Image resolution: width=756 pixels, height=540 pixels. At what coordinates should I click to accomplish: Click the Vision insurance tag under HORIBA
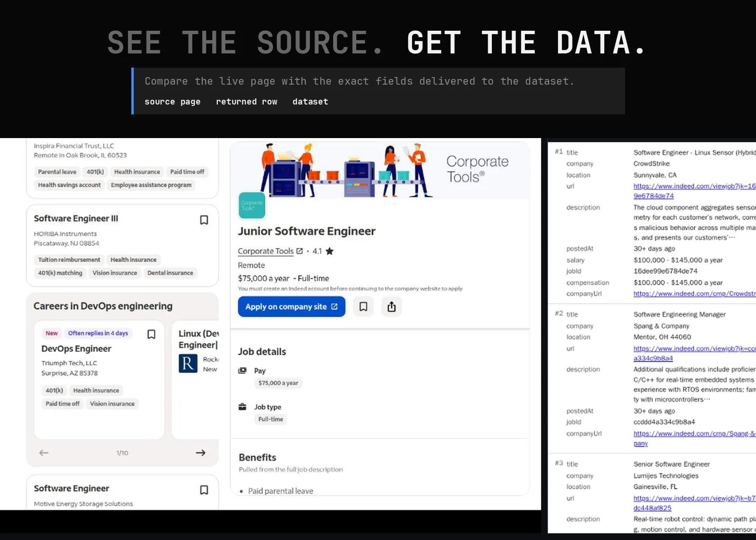tap(115, 273)
